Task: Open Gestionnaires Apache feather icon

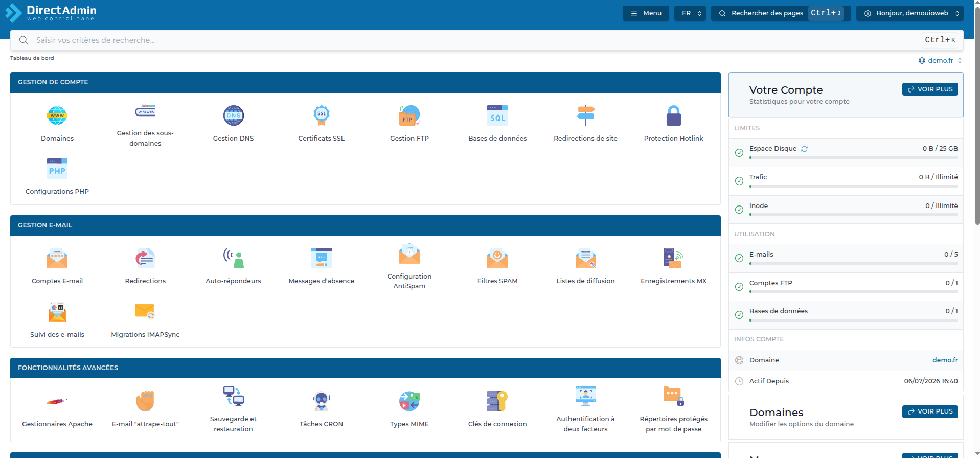Action: coord(57,401)
